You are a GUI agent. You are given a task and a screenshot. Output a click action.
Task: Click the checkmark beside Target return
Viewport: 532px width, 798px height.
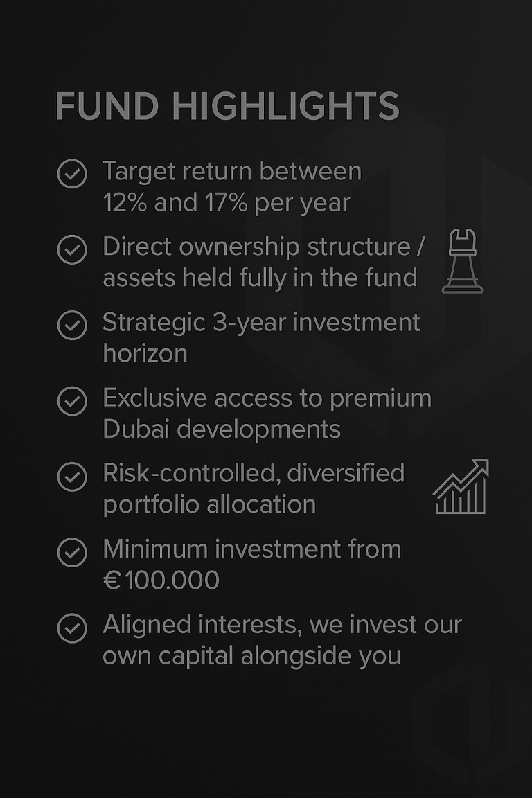coord(72,174)
